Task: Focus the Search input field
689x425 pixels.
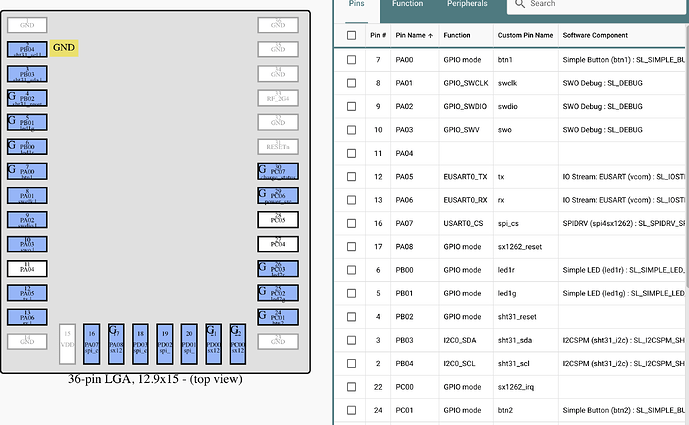Action: pyautogui.click(x=600, y=4)
